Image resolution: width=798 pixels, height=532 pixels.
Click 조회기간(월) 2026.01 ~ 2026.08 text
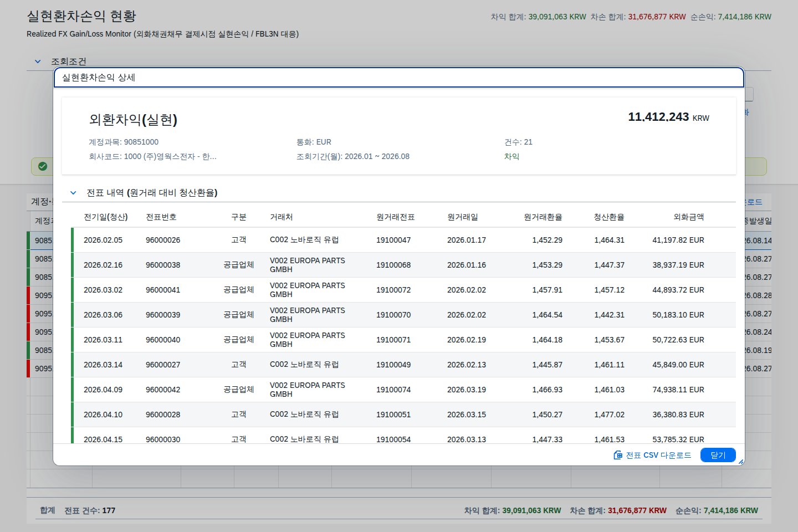[353, 156]
